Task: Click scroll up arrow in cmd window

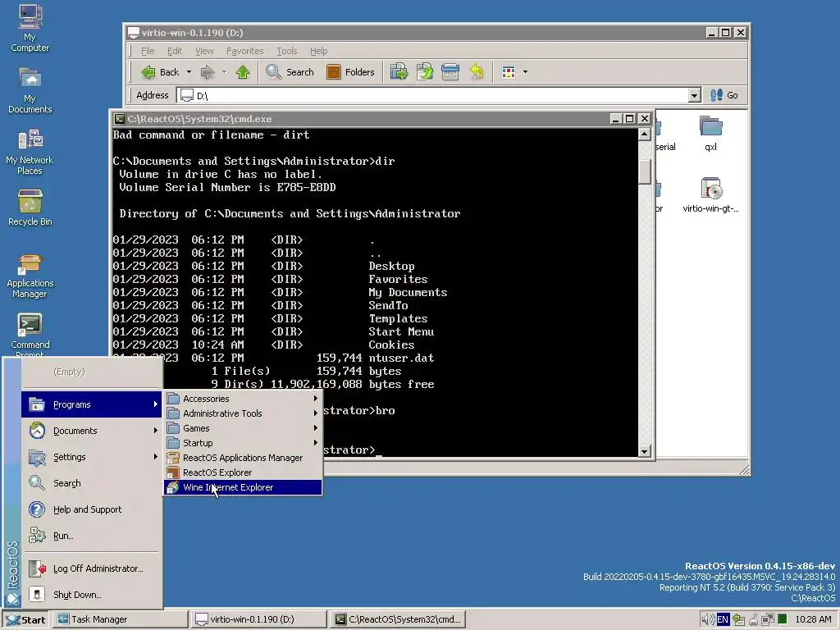Action: 645,135
